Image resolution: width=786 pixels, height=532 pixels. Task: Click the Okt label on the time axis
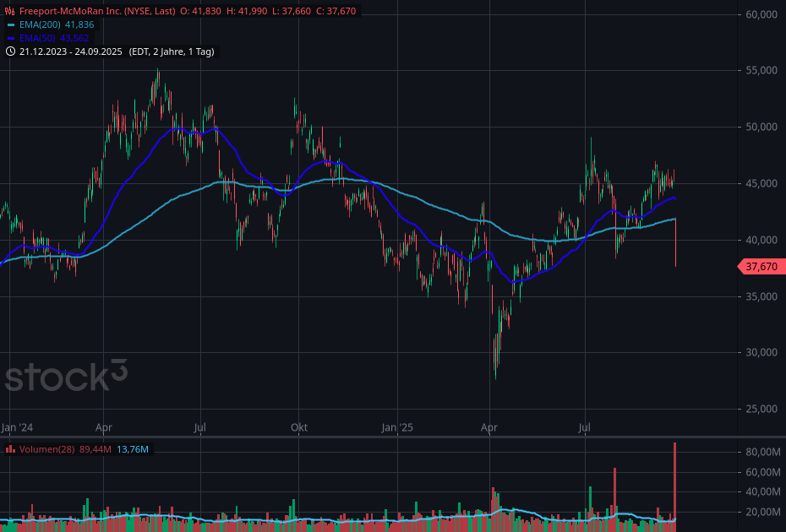(298, 428)
